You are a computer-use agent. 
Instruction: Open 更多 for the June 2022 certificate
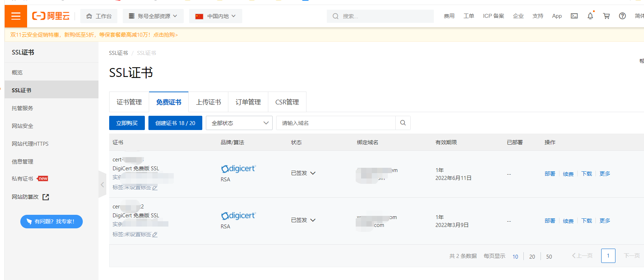605,174
